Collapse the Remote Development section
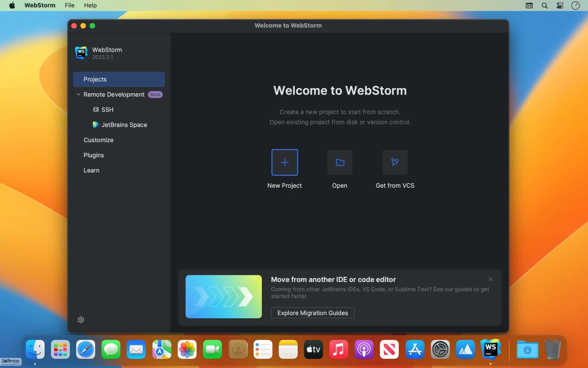This screenshot has width=588, height=368. click(78, 94)
